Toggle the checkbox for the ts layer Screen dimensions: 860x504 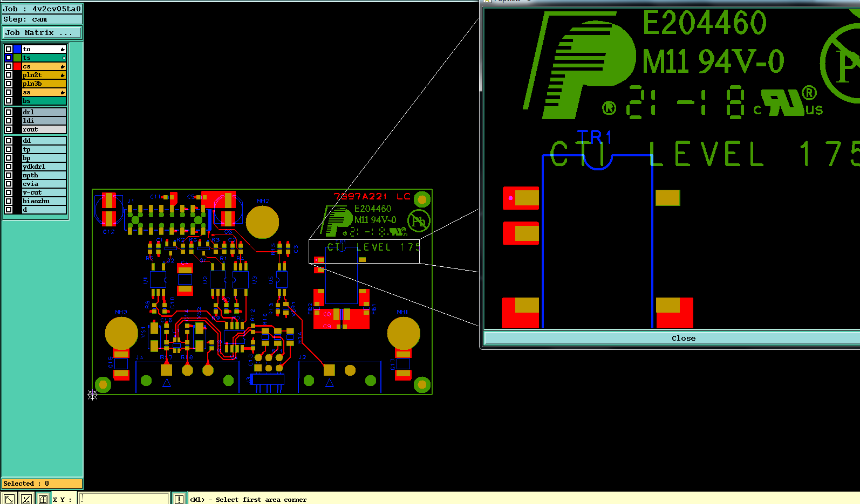pyautogui.click(x=9, y=58)
